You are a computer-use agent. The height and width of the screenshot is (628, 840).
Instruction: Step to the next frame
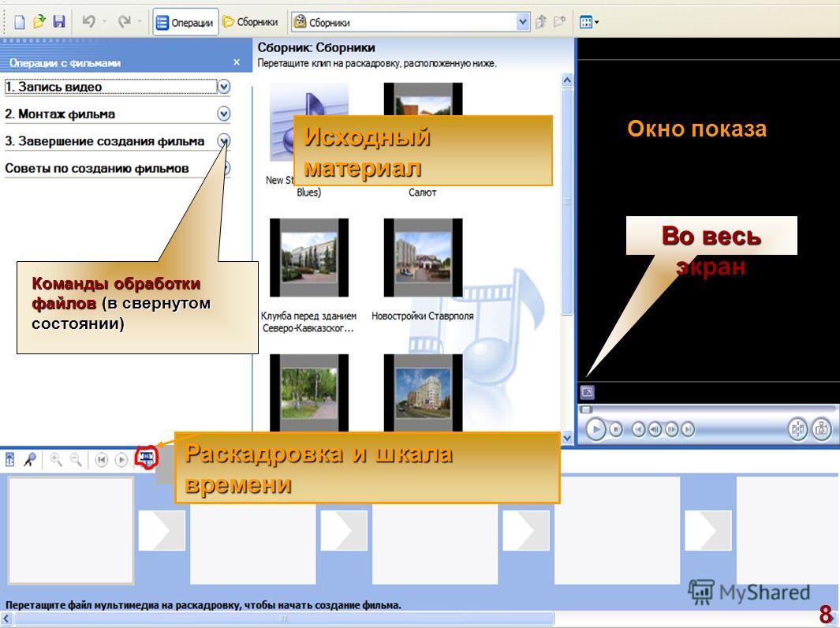[671, 429]
